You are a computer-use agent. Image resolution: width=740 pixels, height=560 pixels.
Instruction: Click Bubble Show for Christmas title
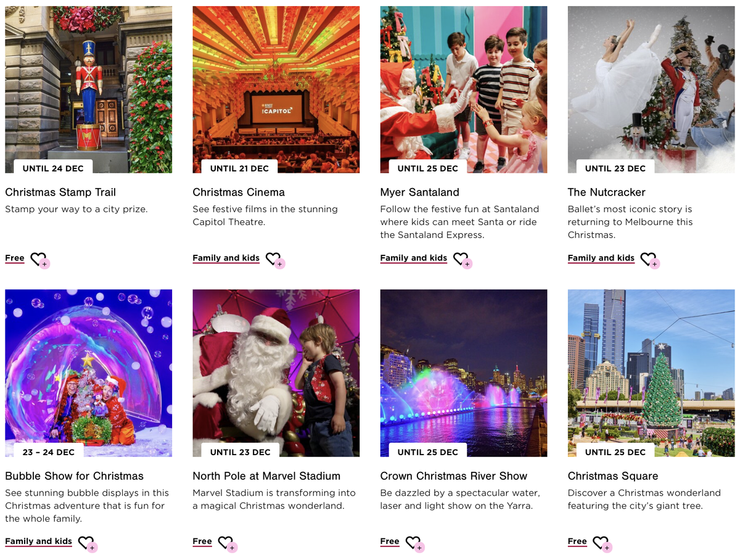pos(75,476)
